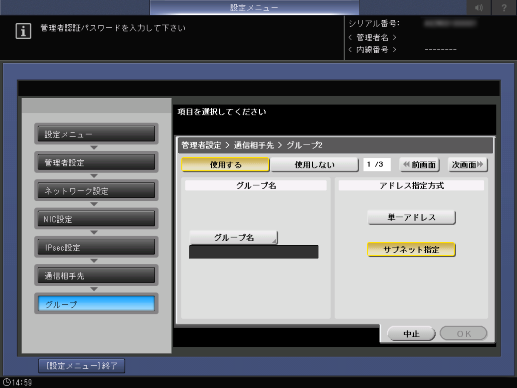Click the 設定メニュー title tab at top
517x388 pixels.
tap(254, 7)
